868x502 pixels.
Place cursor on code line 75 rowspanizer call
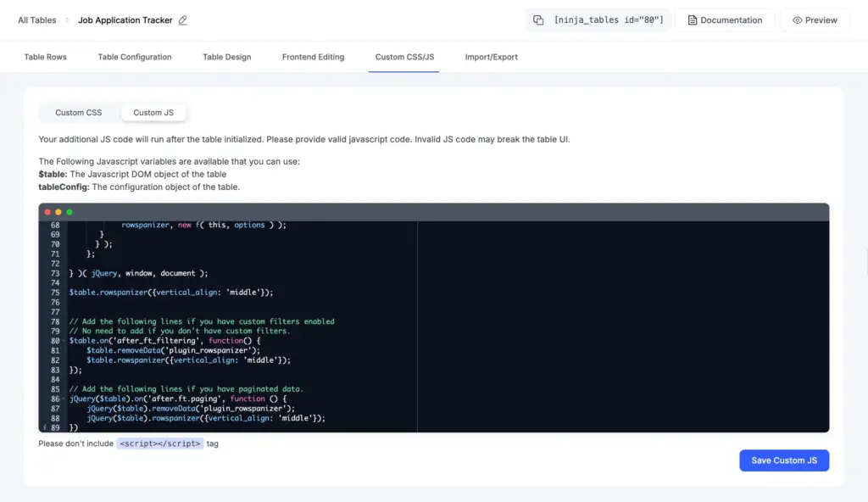coord(171,293)
